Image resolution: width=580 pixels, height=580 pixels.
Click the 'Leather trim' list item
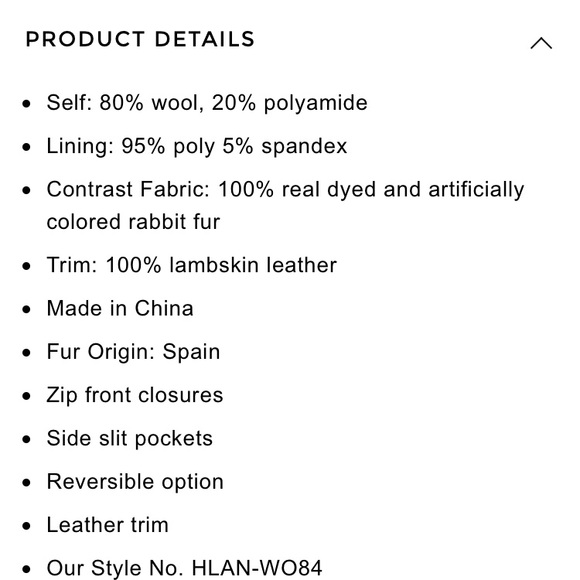click(x=107, y=525)
